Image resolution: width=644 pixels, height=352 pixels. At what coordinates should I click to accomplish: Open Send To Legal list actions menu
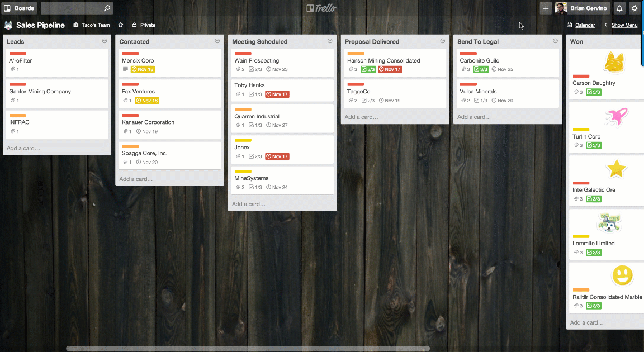[x=555, y=41]
